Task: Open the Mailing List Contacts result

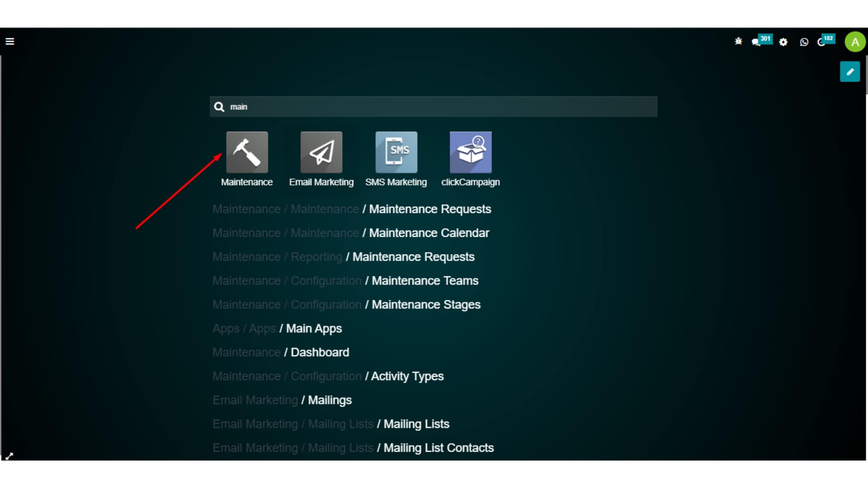Action: pyautogui.click(x=438, y=448)
